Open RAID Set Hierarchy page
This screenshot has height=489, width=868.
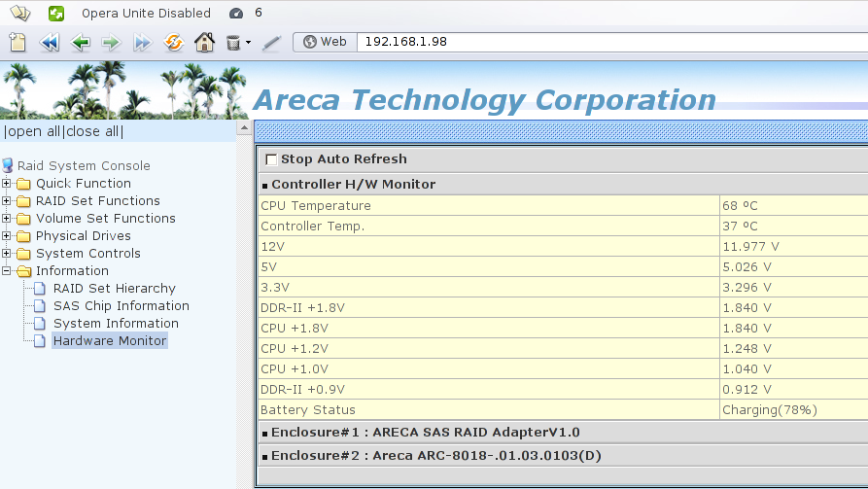point(115,288)
